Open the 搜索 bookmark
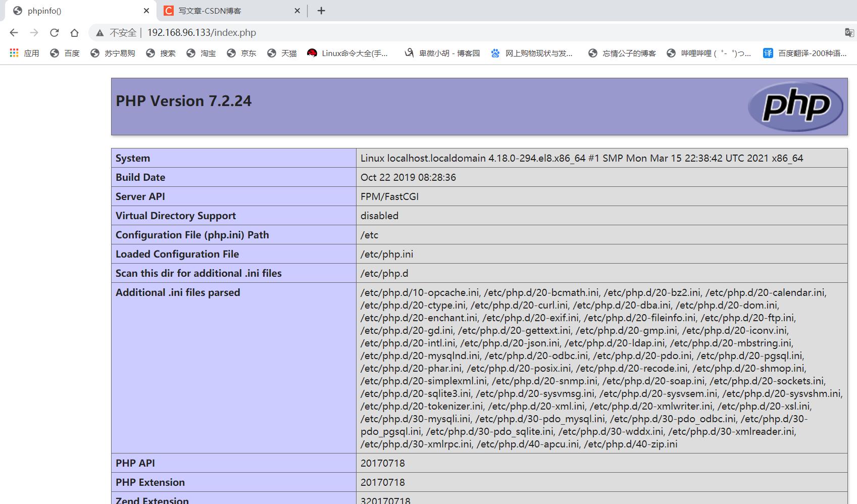This screenshot has height=504, width=857. coord(161,53)
